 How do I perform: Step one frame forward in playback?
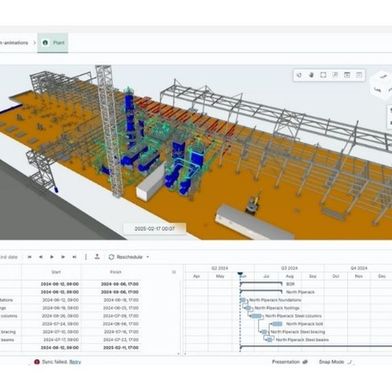63,257
